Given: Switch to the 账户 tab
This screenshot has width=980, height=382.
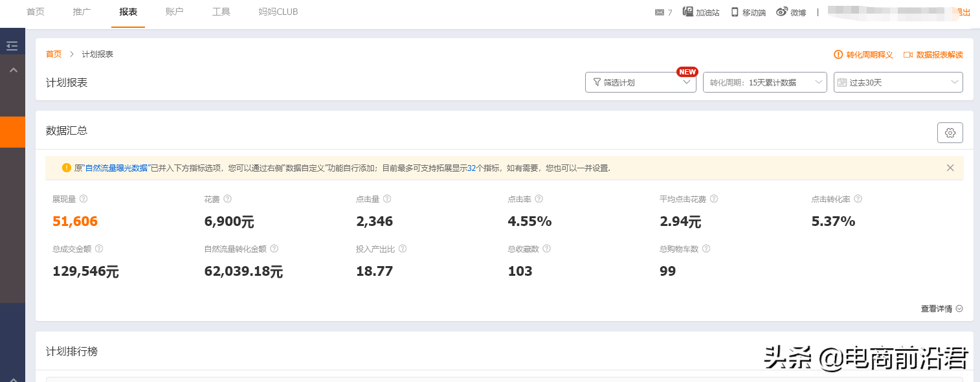Looking at the screenshot, I should click(x=173, y=11).
